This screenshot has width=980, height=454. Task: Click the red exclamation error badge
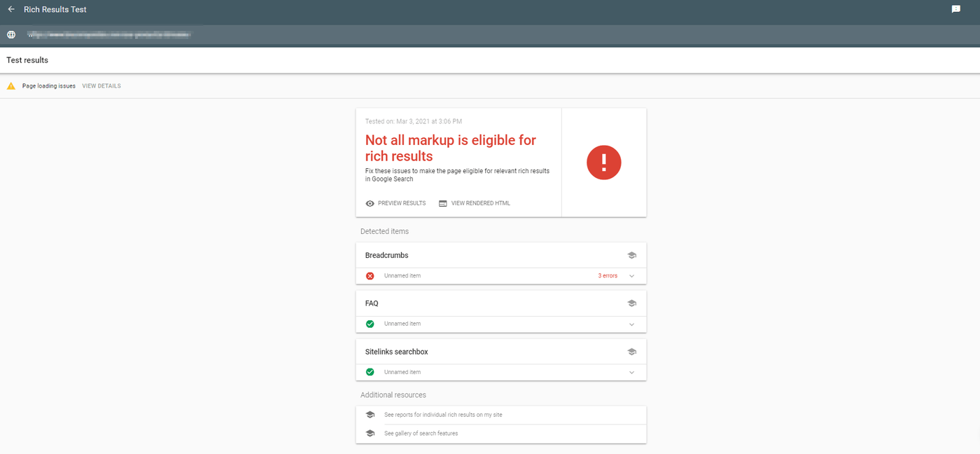[x=603, y=162]
